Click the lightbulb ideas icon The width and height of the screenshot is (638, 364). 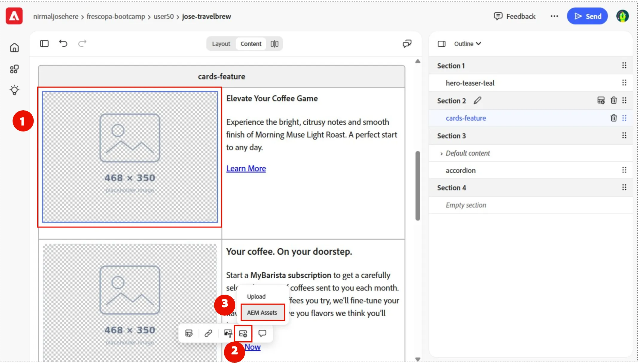click(14, 90)
